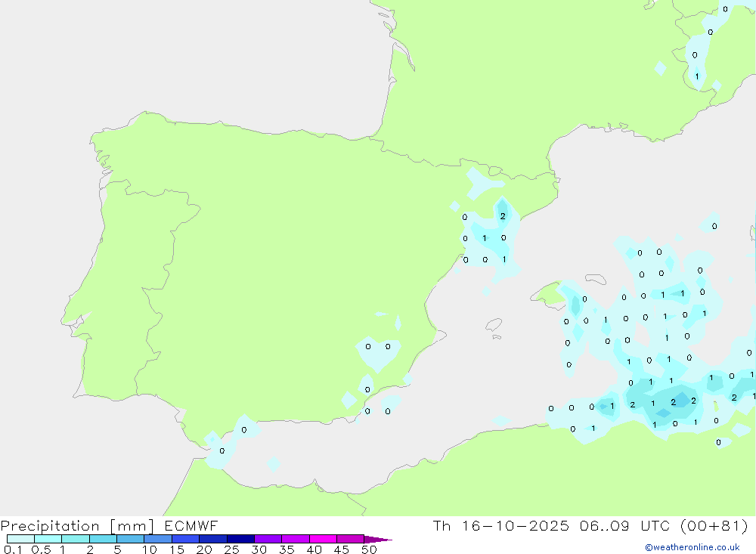Image resolution: width=756 pixels, height=554 pixels.
Task: Click the legend label '15'
Action: [x=177, y=549]
